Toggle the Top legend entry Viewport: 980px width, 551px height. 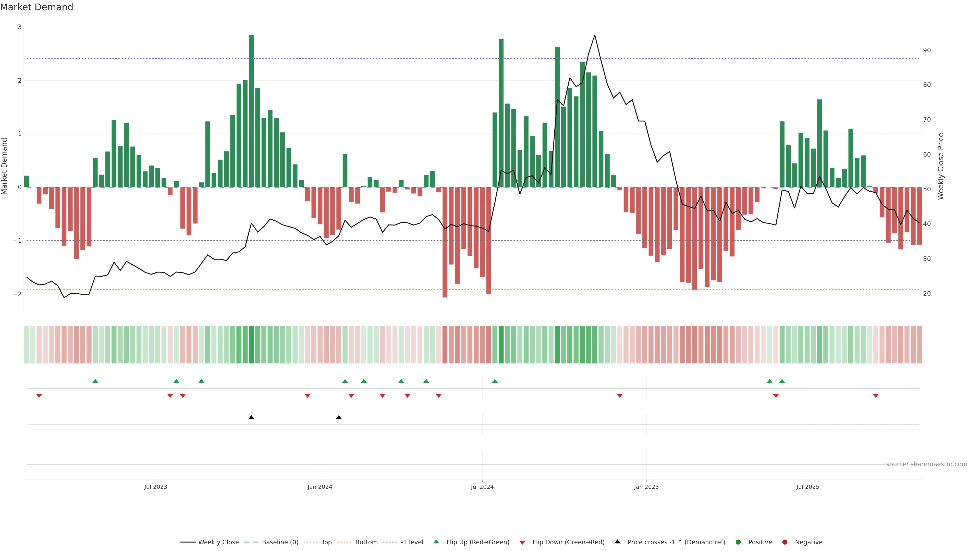tap(326, 542)
